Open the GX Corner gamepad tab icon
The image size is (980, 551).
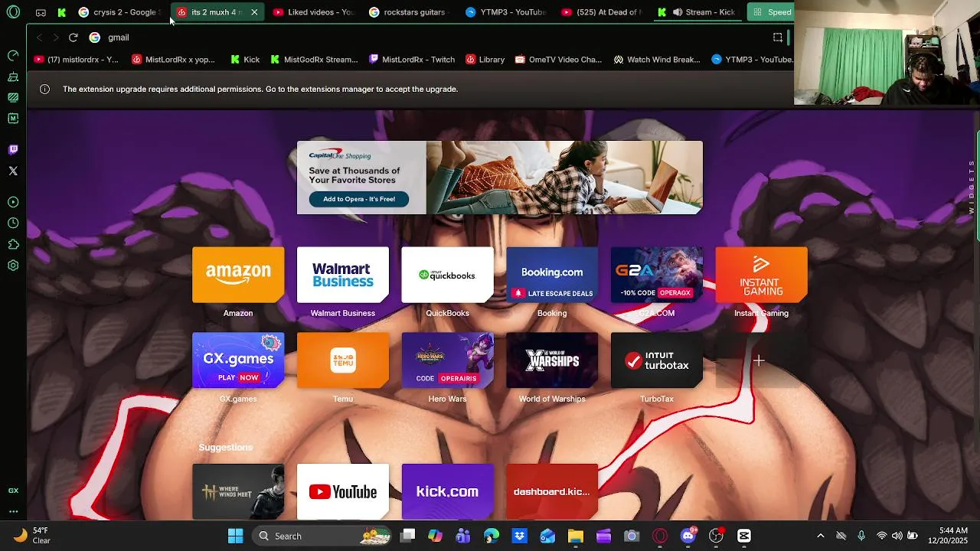pos(41,12)
